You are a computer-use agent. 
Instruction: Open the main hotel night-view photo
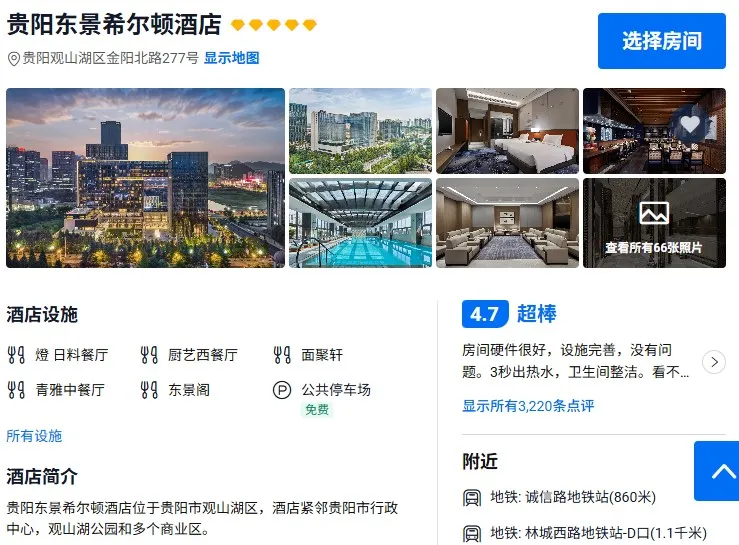[x=146, y=178]
